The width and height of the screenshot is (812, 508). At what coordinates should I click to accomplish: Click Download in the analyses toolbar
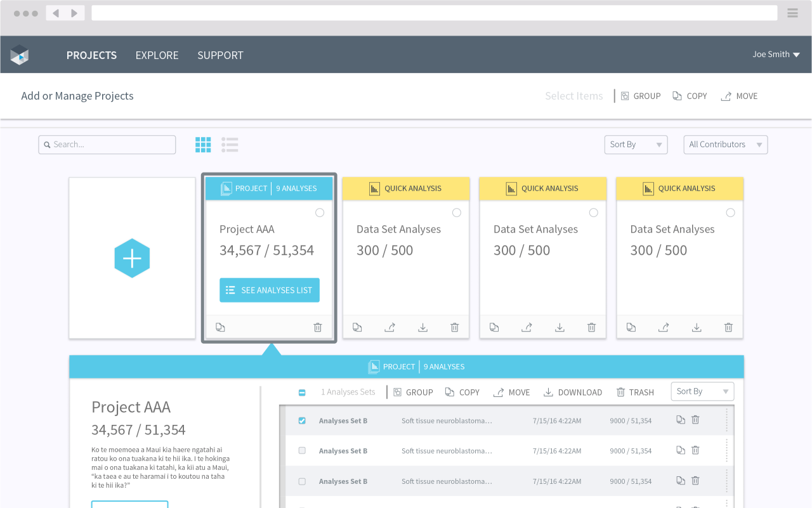tap(573, 393)
